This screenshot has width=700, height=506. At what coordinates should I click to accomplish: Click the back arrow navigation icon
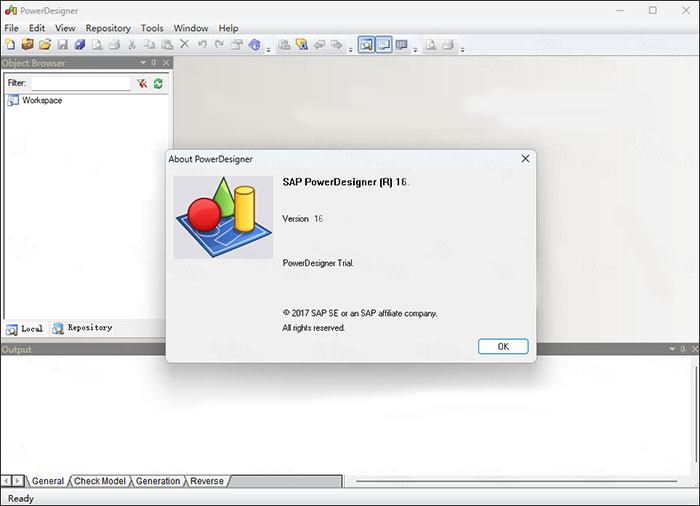click(319, 45)
